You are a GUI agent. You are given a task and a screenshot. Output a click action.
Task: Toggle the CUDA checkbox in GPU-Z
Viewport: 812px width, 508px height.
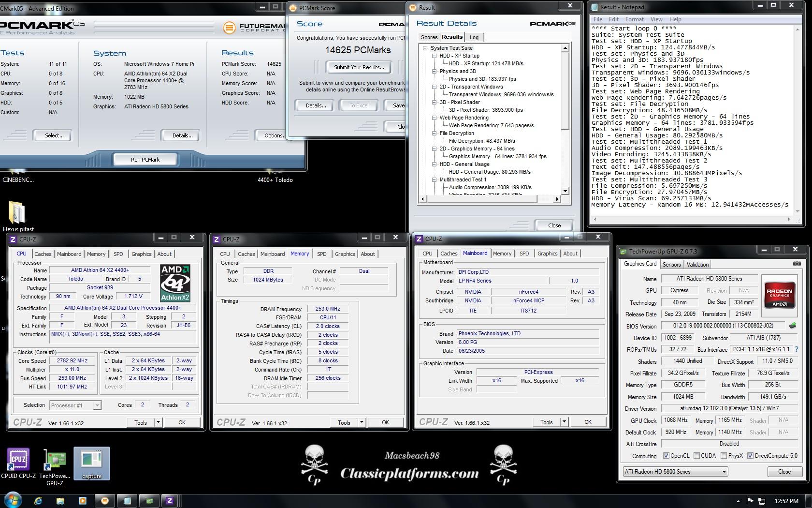pyautogui.click(x=696, y=456)
